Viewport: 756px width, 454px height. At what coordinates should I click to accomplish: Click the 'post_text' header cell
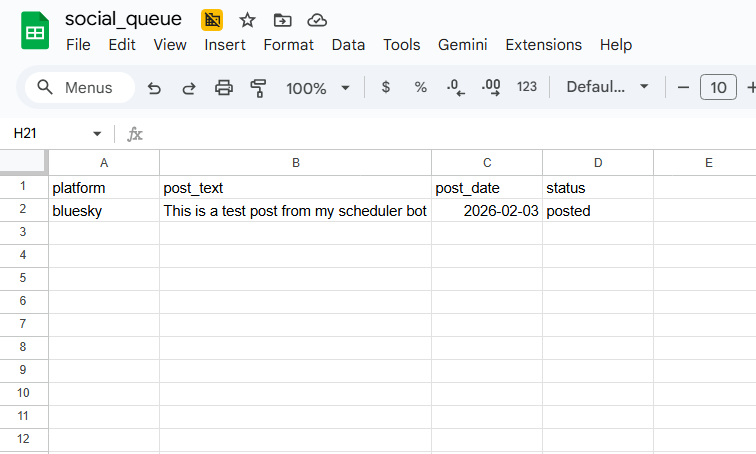tap(296, 187)
